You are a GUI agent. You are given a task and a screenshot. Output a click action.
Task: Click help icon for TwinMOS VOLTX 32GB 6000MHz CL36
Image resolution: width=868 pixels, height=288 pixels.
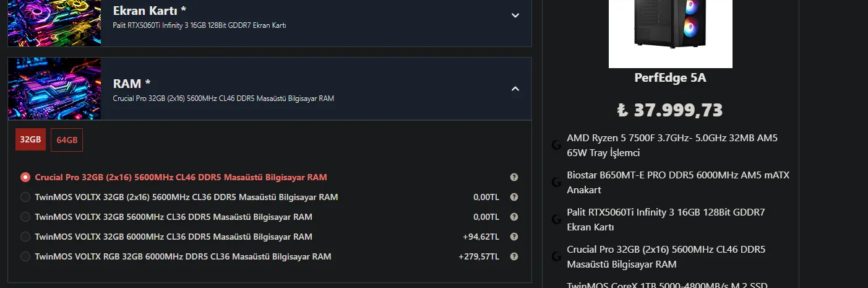tap(513, 237)
